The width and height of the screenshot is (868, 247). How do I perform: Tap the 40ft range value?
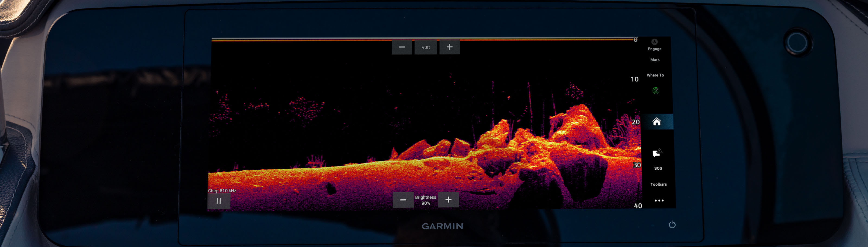[426, 47]
